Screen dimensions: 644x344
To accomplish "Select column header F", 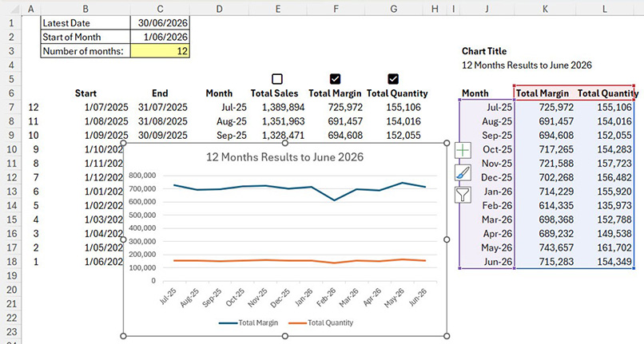I will coord(336,9).
